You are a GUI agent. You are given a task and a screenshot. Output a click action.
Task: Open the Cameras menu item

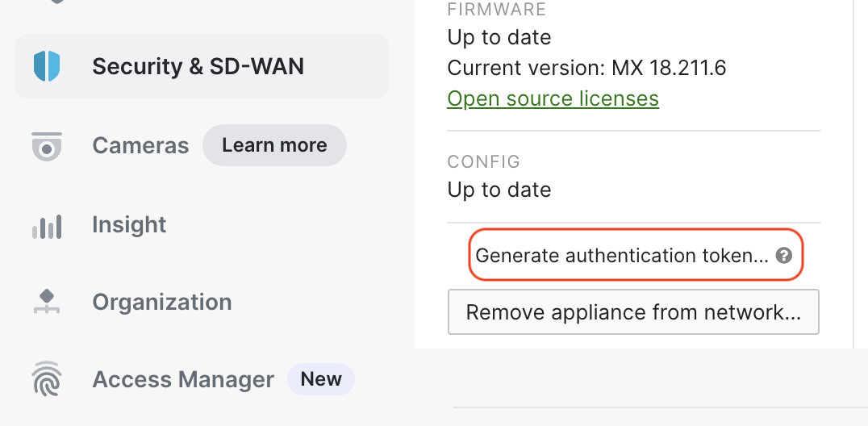(140, 146)
